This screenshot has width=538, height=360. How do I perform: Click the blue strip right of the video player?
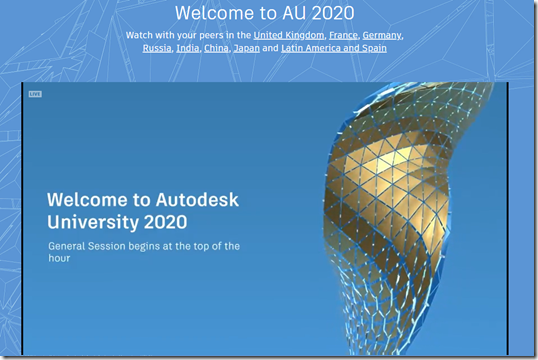coord(521,220)
